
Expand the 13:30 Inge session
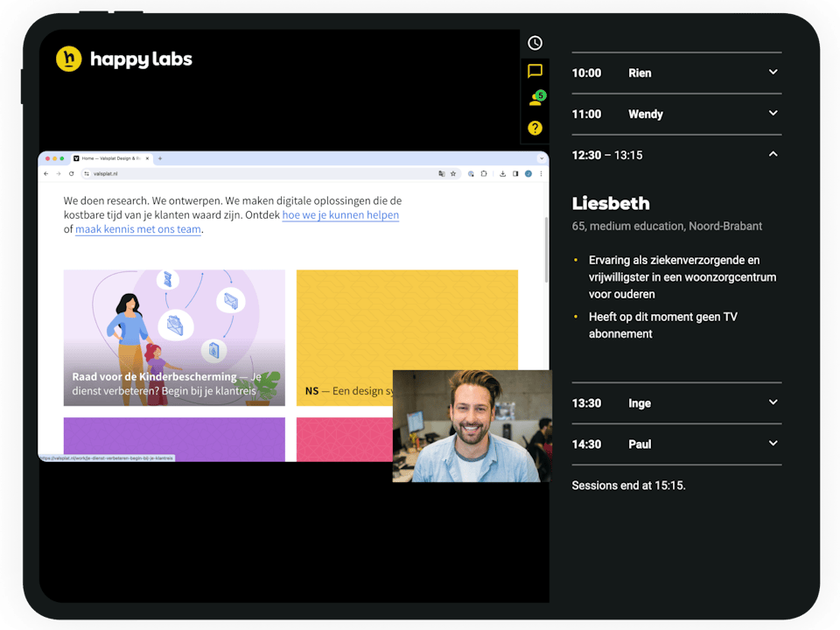[676, 402]
